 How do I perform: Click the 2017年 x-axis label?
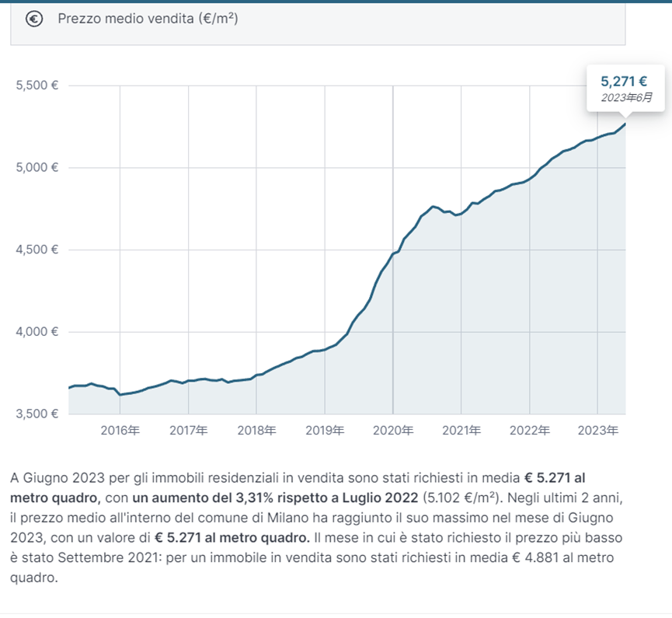[x=189, y=430]
